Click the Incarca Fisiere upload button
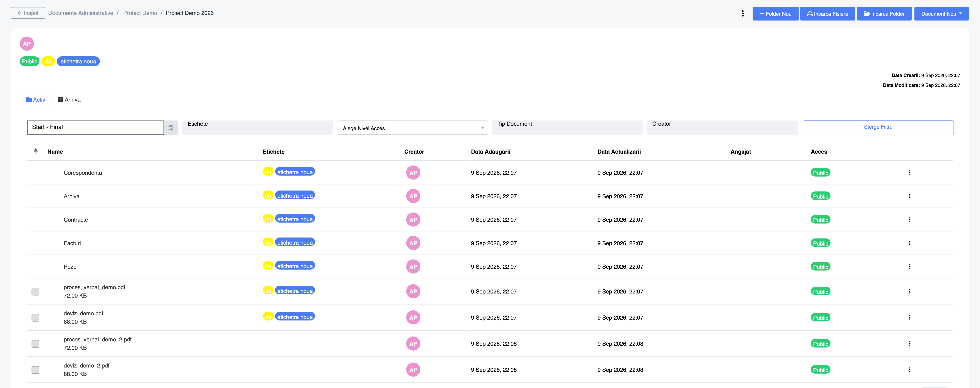Viewport: 980px width, 388px height. point(827,14)
